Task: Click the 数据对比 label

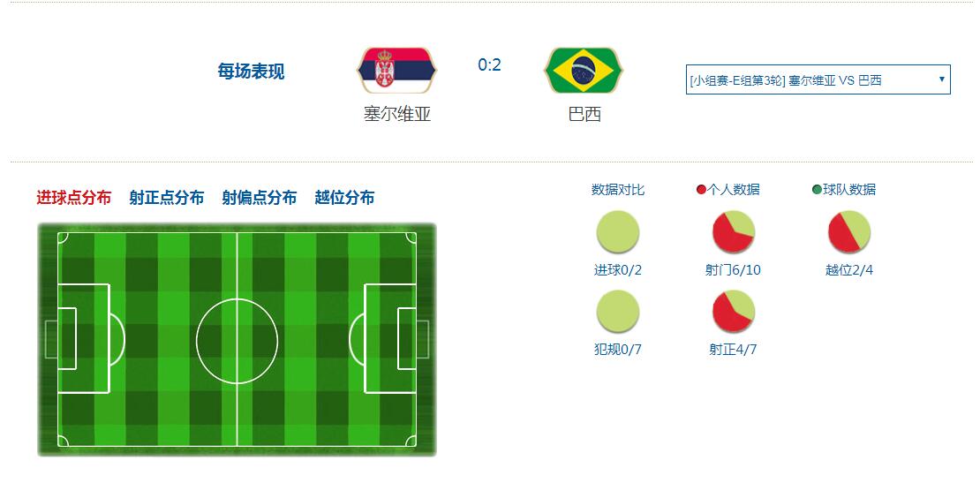Action: (617, 189)
